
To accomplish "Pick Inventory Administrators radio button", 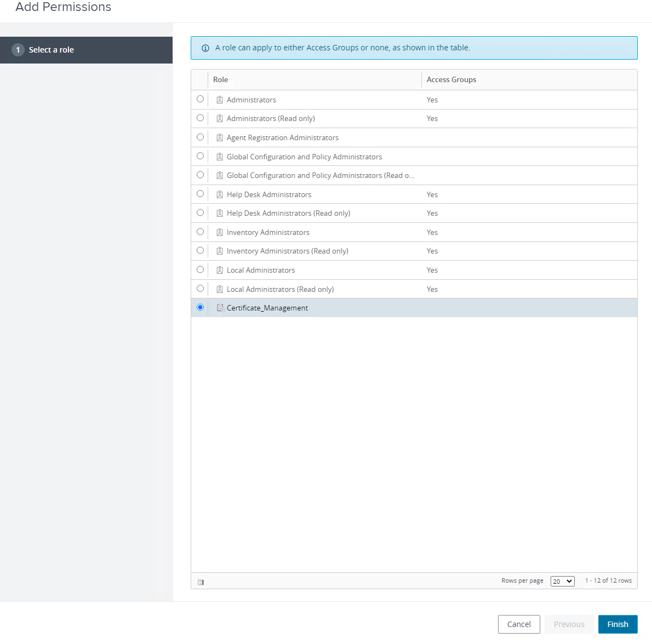I will [x=200, y=232].
